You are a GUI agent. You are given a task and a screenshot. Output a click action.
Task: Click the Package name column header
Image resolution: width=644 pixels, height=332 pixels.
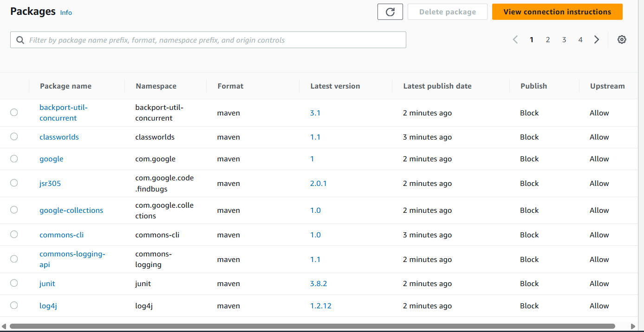click(x=65, y=86)
